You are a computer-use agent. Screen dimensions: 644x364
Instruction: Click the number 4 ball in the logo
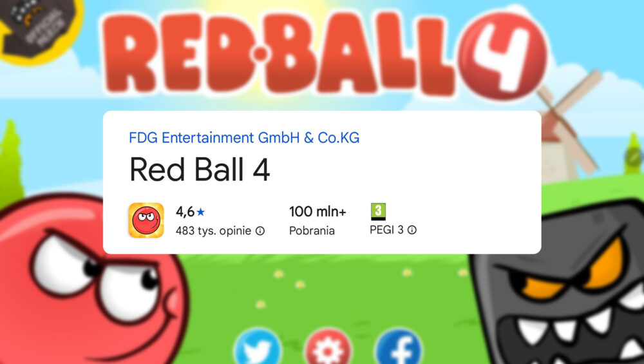pyautogui.click(x=503, y=55)
